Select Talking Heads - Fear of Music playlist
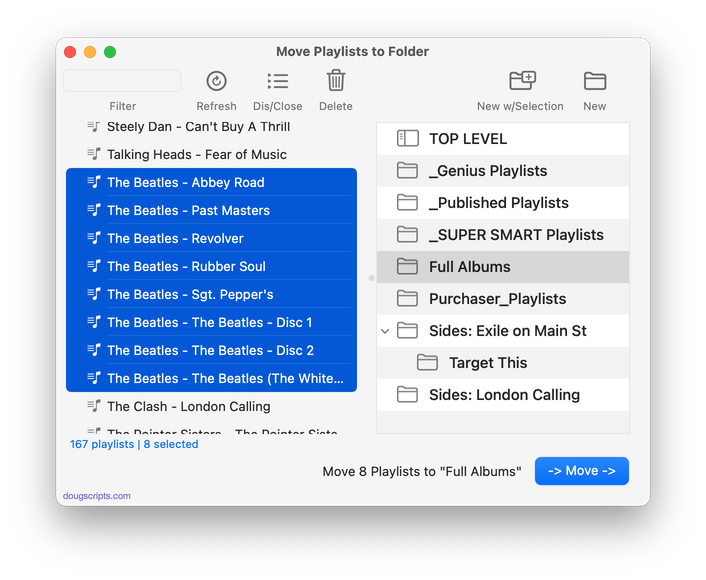Viewport: 706px width, 580px height. coord(211,154)
